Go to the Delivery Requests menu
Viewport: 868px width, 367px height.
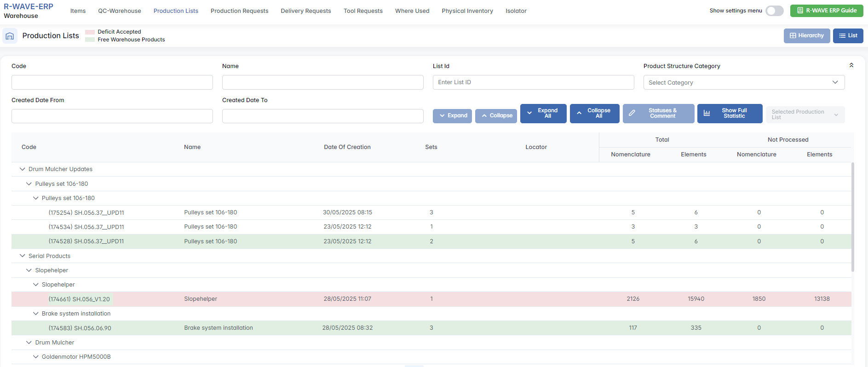coord(305,11)
